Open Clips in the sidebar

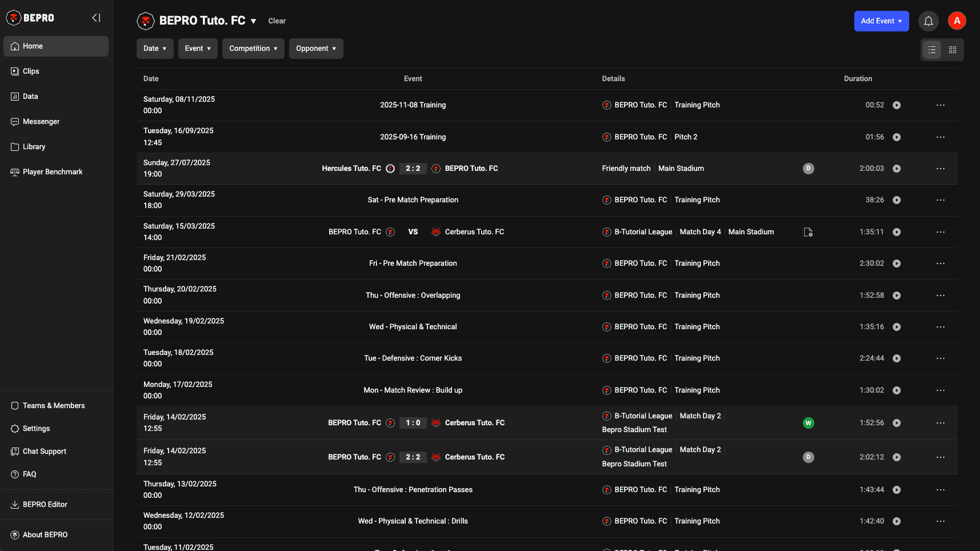click(56, 71)
